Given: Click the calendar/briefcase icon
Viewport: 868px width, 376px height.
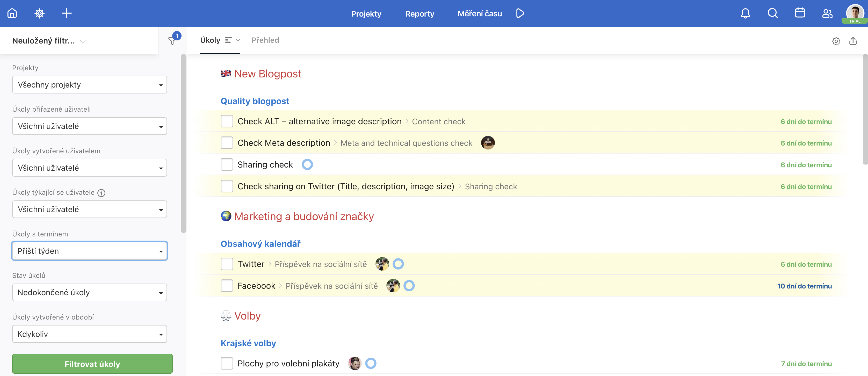Looking at the screenshot, I should click(799, 13).
